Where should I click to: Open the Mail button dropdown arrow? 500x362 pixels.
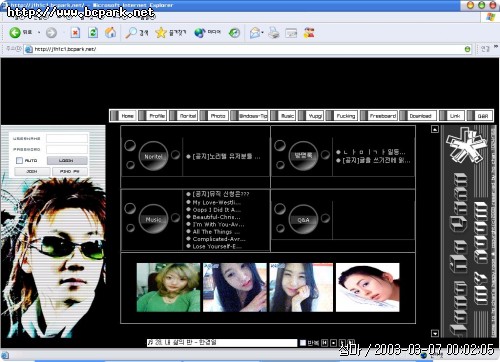click(263, 33)
